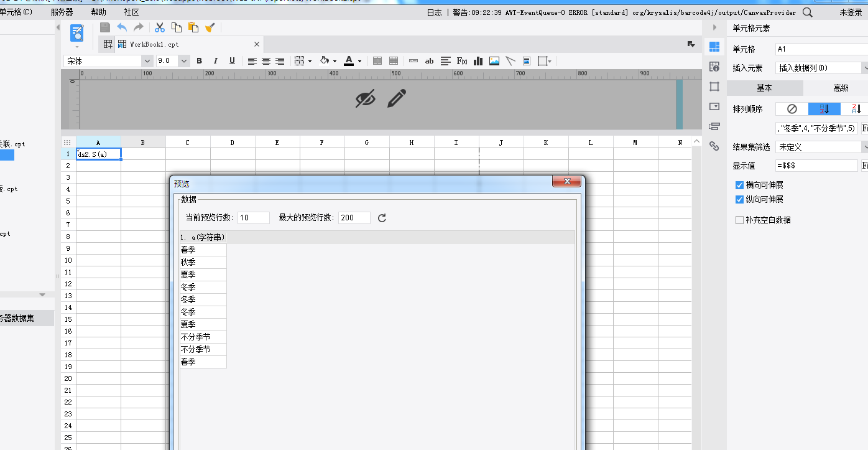868x450 pixels.
Task: Select descending Z-A sort order
Action: coord(856,109)
